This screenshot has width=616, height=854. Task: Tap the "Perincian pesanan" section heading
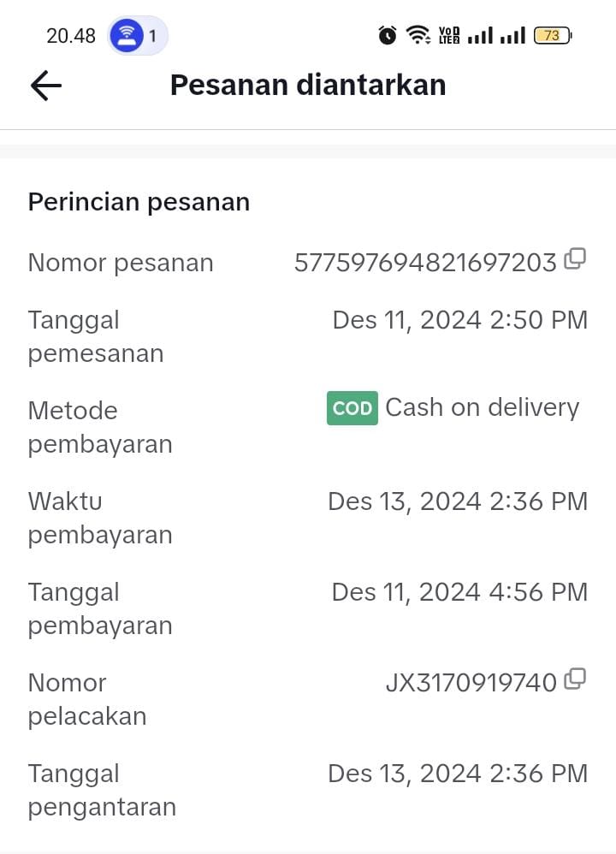[x=139, y=202]
